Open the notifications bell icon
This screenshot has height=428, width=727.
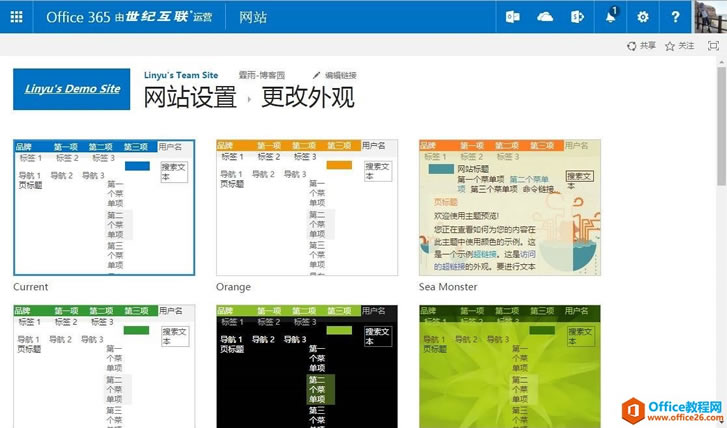click(611, 17)
